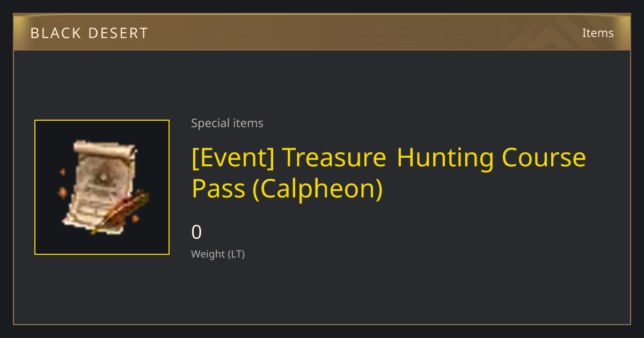This screenshot has height=338, width=644.
Task: Select the word Course in the title
Action: coord(544,158)
